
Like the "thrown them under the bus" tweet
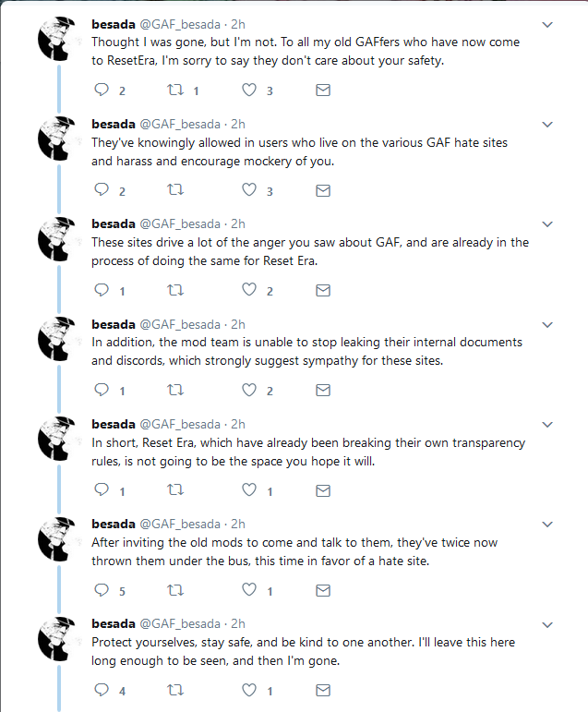pyautogui.click(x=249, y=589)
